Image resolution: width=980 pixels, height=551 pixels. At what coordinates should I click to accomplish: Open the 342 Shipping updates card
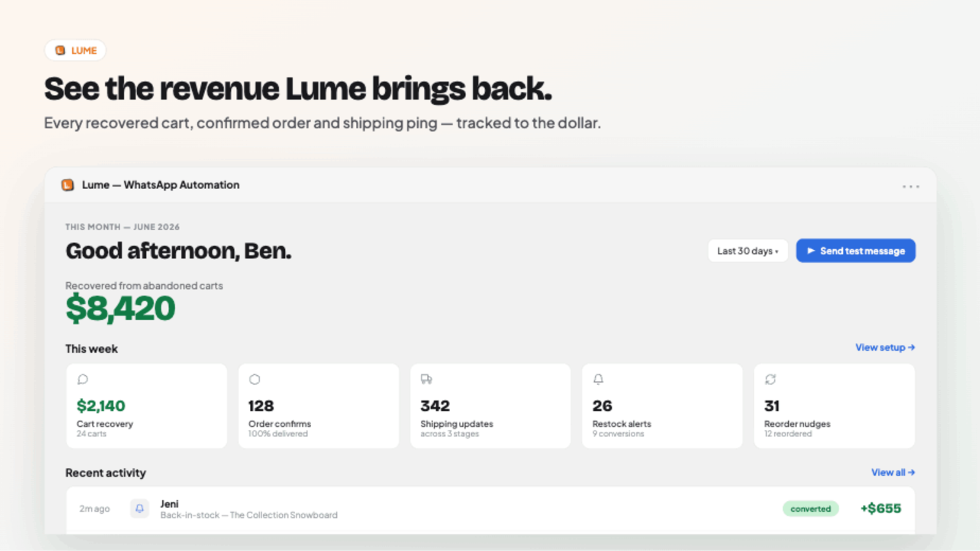coord(491,406)
